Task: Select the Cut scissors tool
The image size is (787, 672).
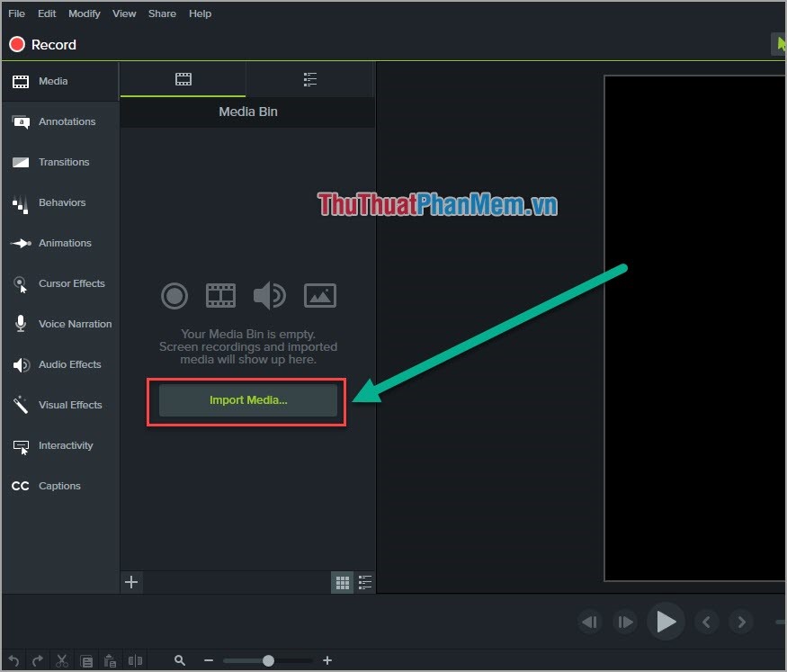Action: [x=61, y=660]
